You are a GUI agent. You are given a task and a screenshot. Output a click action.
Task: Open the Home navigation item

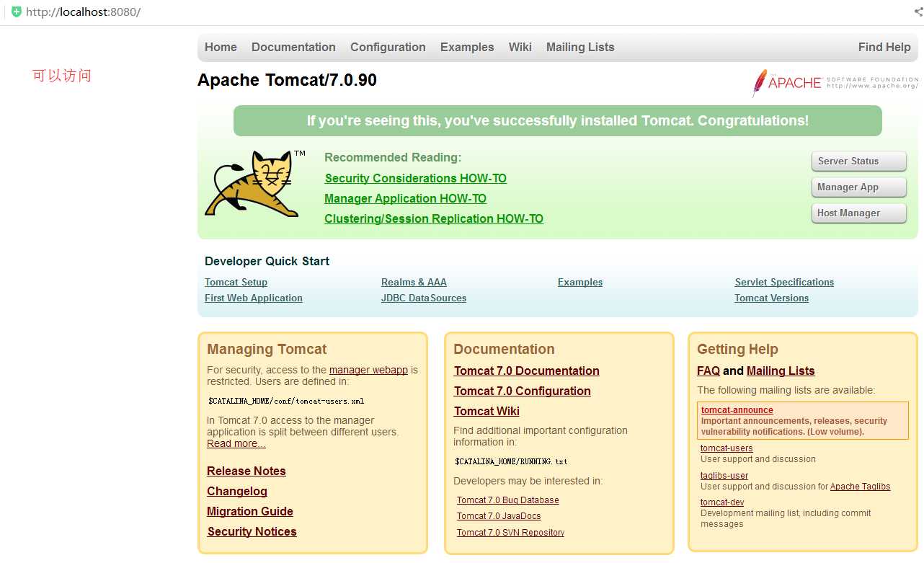(221, 48)
